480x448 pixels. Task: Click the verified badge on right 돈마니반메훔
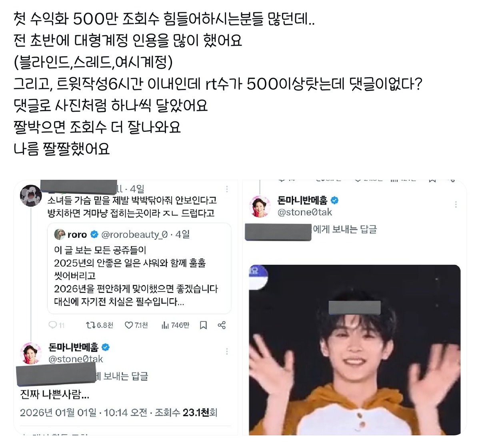[x=335, y=200]
